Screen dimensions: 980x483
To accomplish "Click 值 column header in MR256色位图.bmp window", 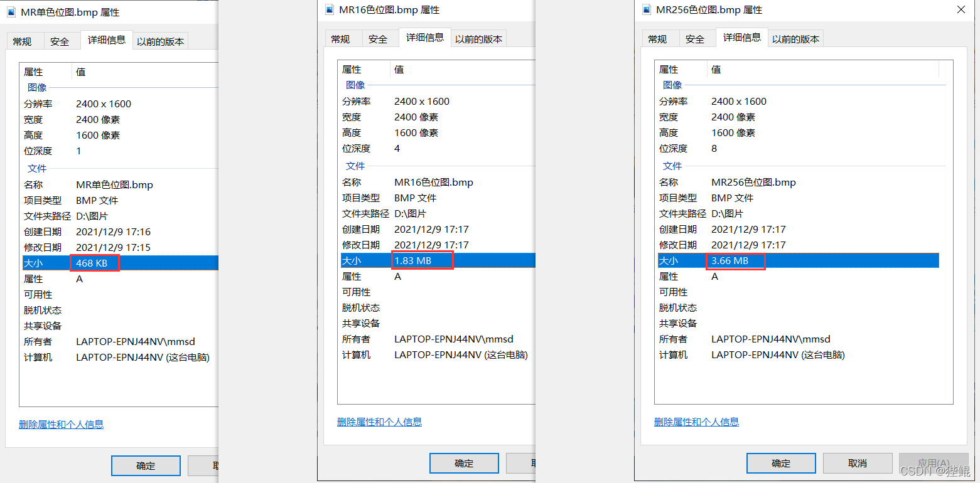I will coord(716,70).
